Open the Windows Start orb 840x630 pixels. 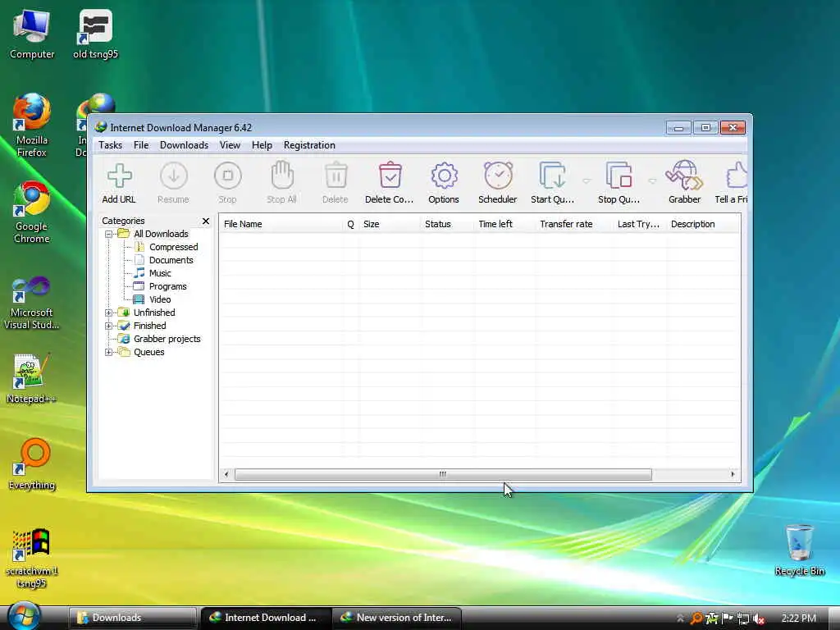(24, 615)
